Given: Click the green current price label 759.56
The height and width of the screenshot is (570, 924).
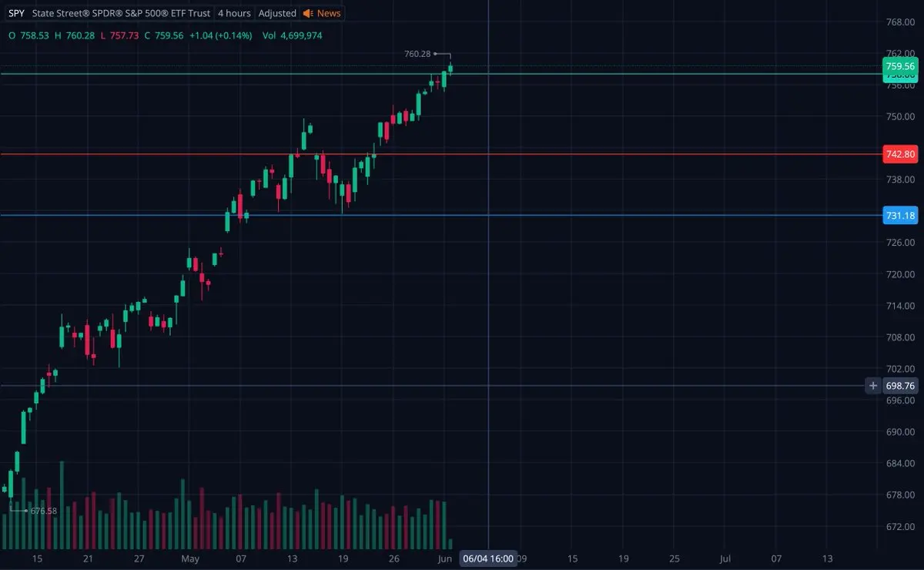Looking at the screenshot, I should (900, 66).
